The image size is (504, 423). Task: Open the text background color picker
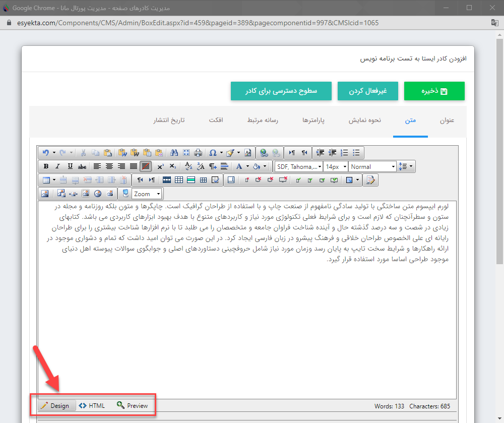[257, 166]
